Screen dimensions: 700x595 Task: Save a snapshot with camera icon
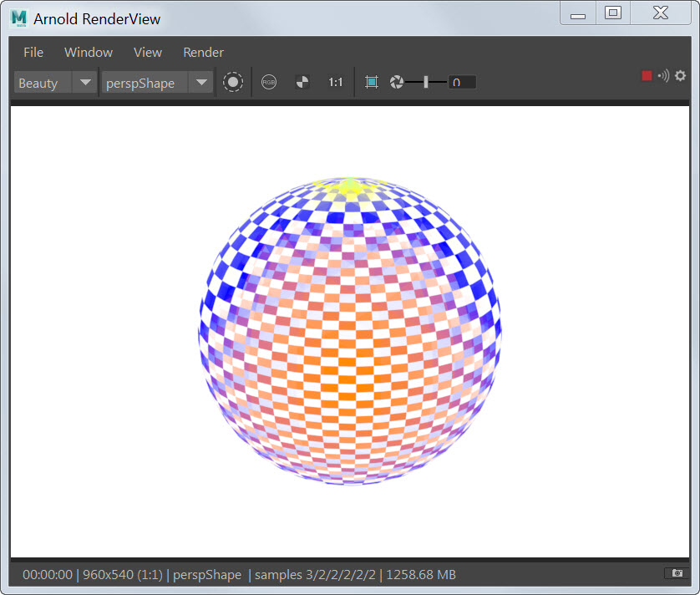click(x=676, y=573)
